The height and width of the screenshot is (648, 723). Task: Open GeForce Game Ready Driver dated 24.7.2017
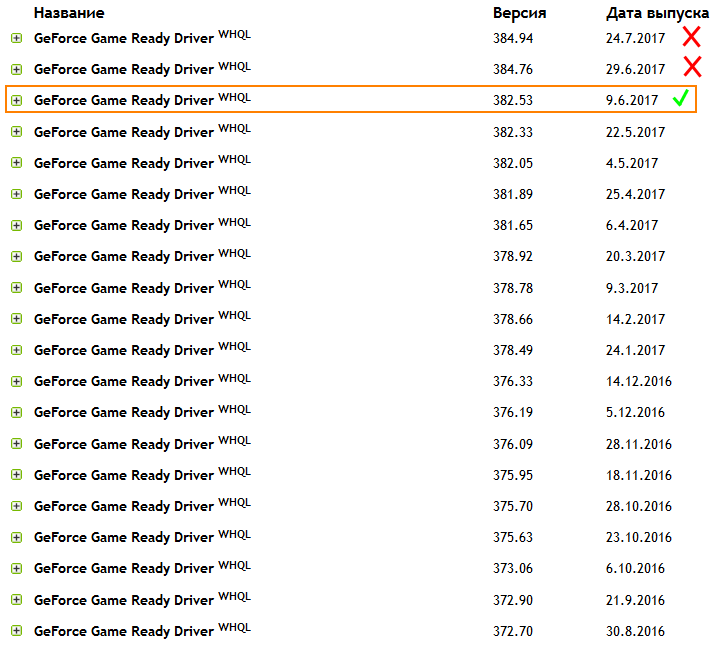[142, 38]
